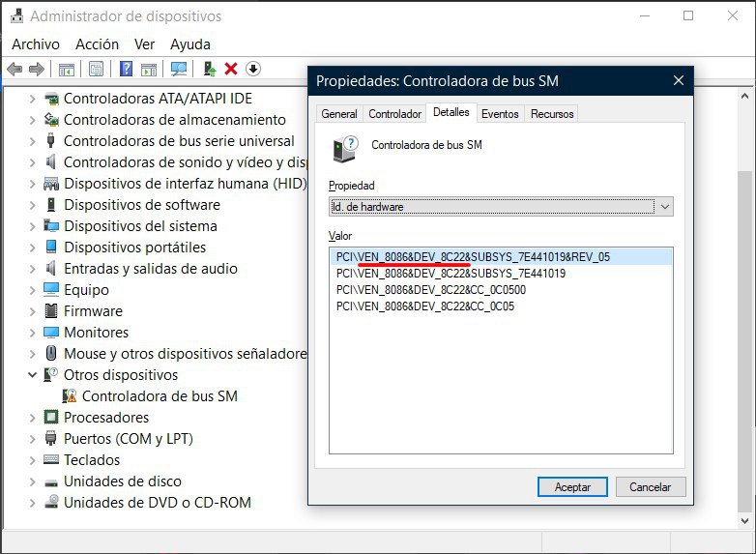Open the Archivo menu

36,44
